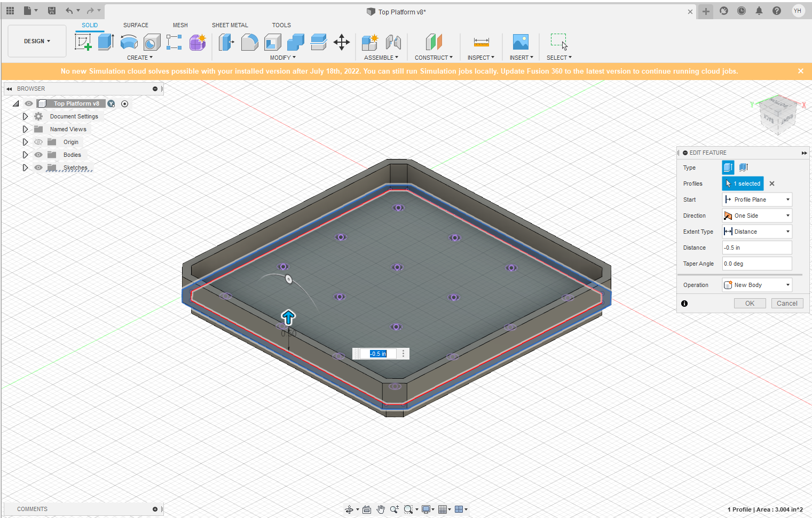Click the Extrude tool icon

point(106,42)
